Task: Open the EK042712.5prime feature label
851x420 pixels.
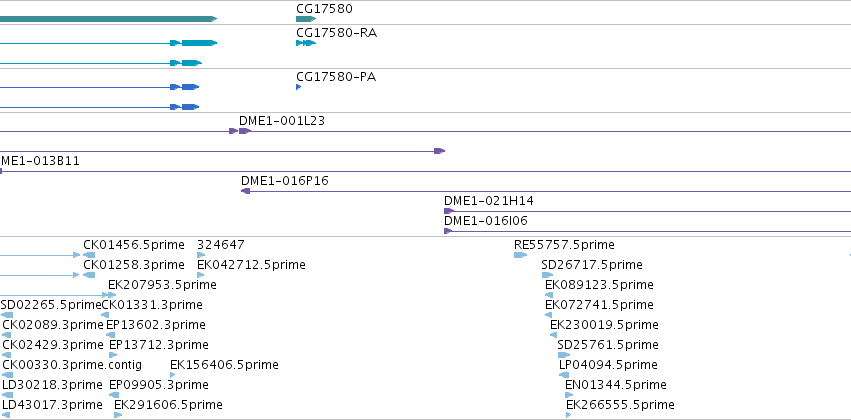Action: pos(251,265)
